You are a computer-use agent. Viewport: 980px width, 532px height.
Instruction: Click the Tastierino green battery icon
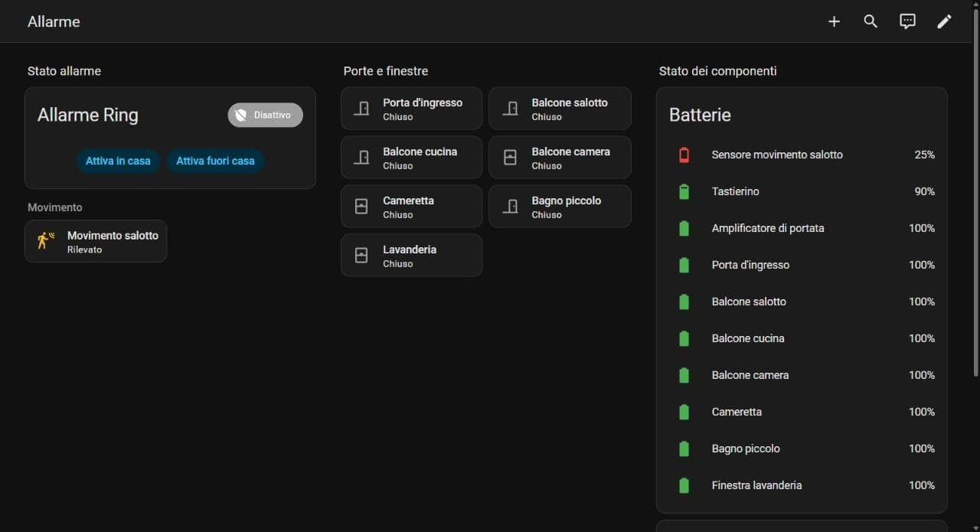click(684, 191)
